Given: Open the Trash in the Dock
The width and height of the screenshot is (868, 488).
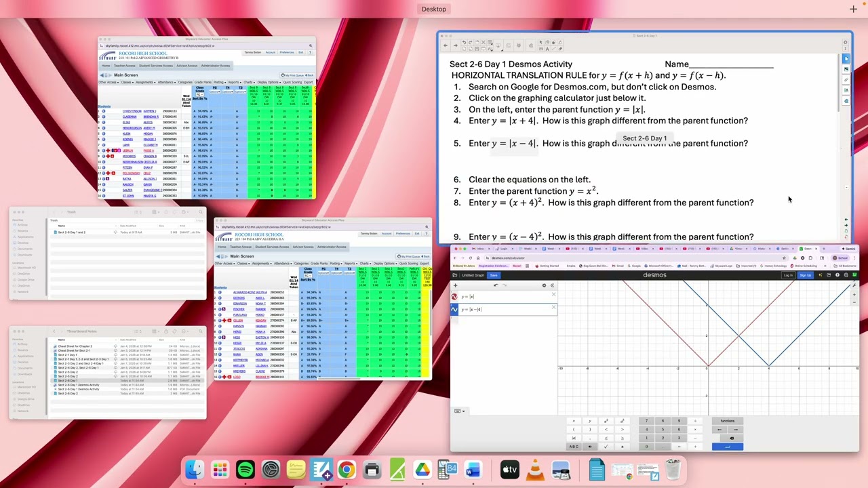Looking at the screenshot, I should click(673, 469).
